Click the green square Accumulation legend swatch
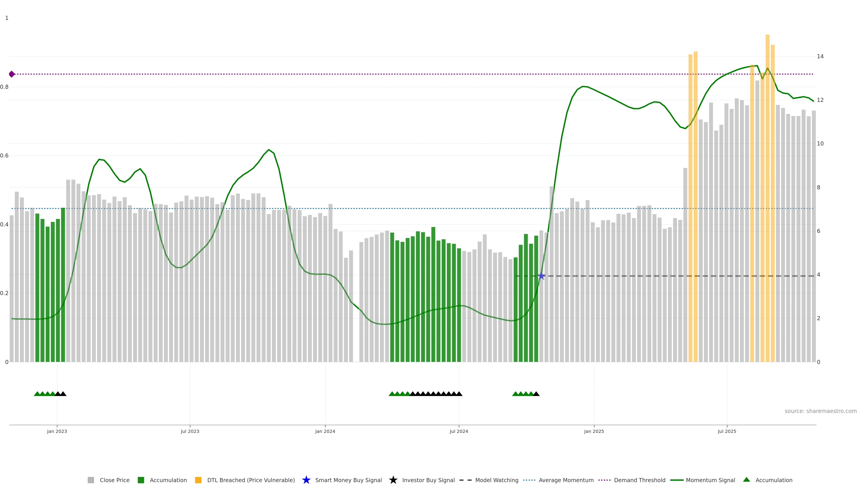 pyautogui.click(x=141, y=480)
